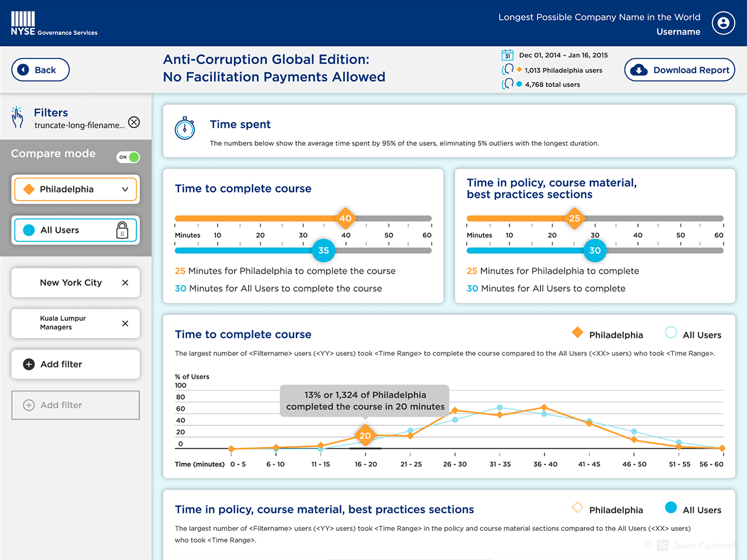Click the calendar date range icon

[x=507, y=55]
